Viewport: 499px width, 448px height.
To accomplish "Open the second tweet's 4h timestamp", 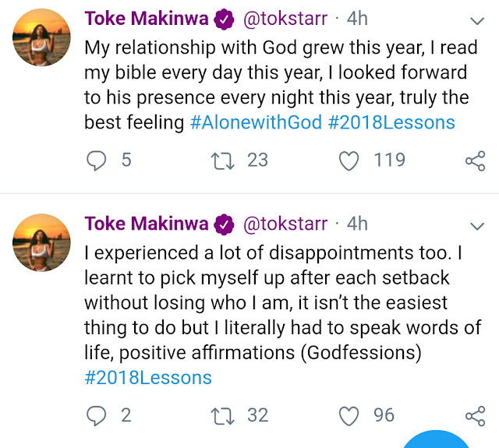I will point(357,224).
